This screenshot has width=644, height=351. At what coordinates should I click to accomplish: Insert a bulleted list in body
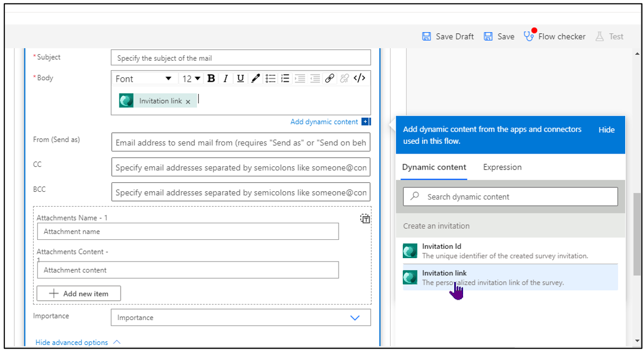point(270,78)
